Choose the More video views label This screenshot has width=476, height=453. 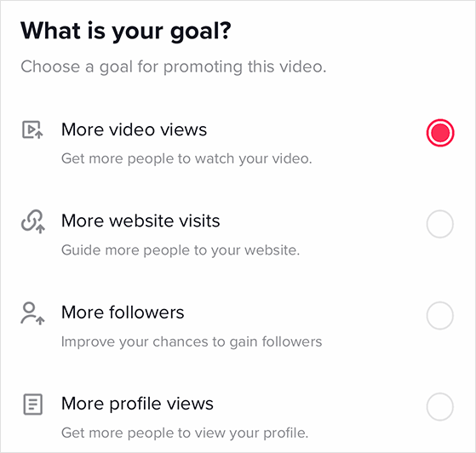tap(134, 129)
